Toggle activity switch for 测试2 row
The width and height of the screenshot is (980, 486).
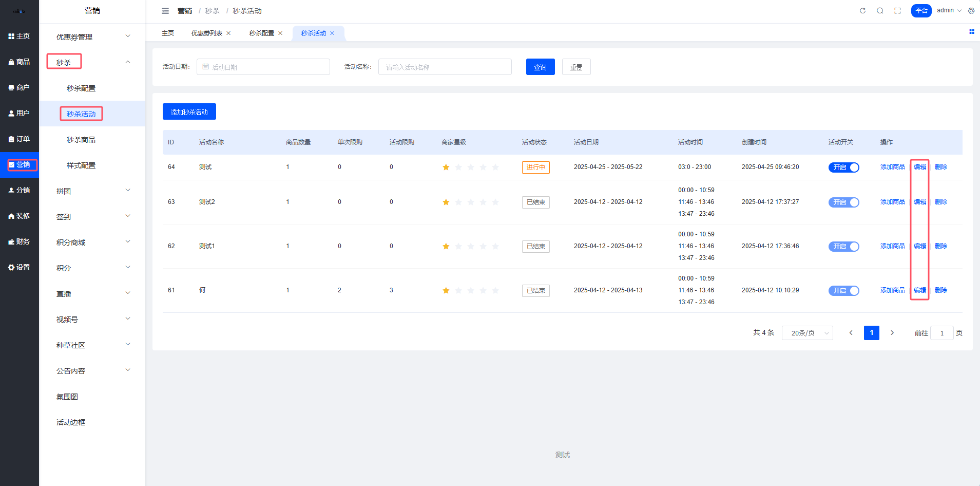point(843,202)
